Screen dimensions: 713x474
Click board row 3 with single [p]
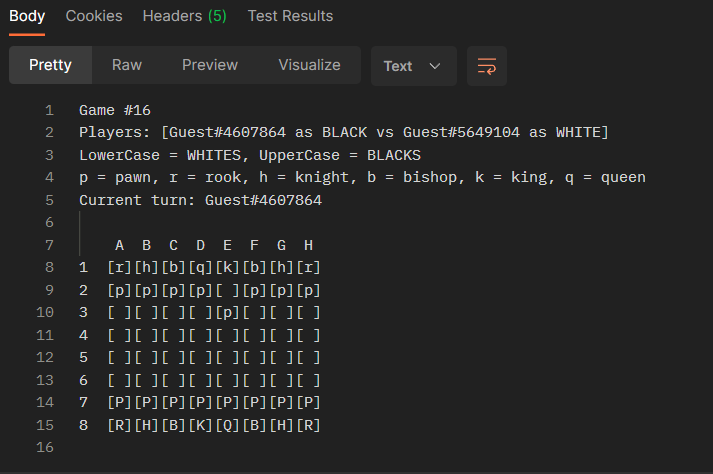coord(200,313)
